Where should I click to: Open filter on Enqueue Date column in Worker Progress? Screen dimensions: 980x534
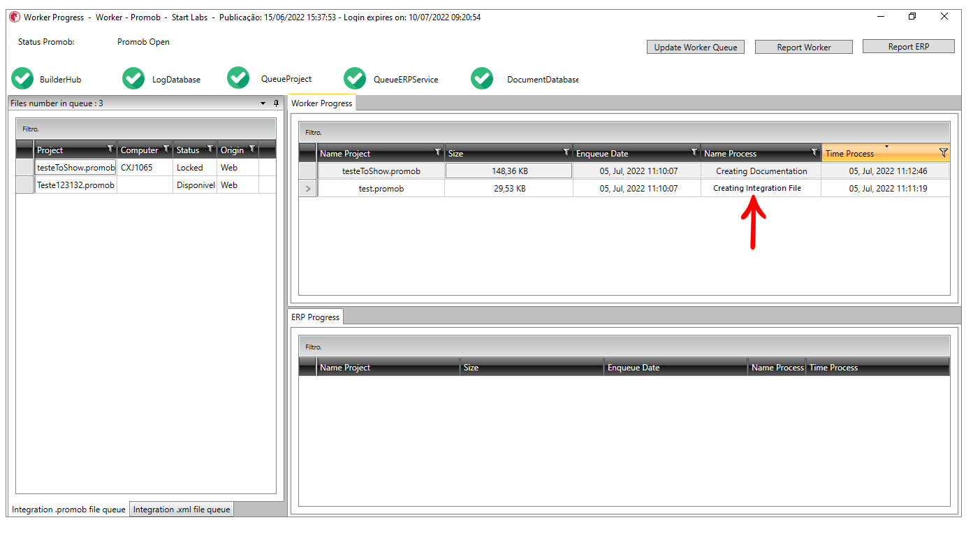[x=694, y=152]
